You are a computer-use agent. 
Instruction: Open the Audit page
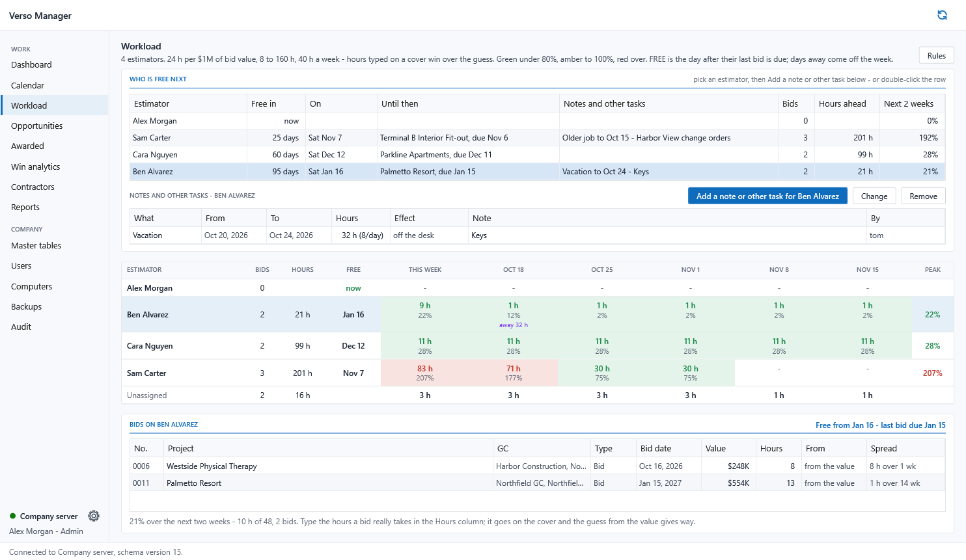coord(55,327)
